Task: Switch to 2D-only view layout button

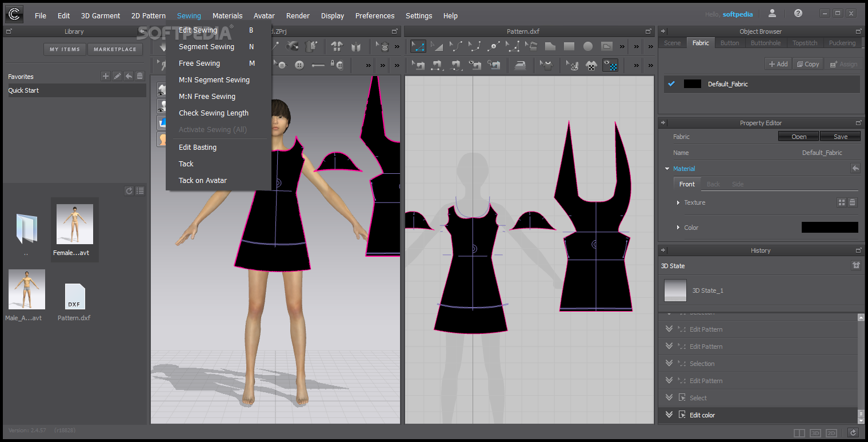Action: tap(831, 433)
